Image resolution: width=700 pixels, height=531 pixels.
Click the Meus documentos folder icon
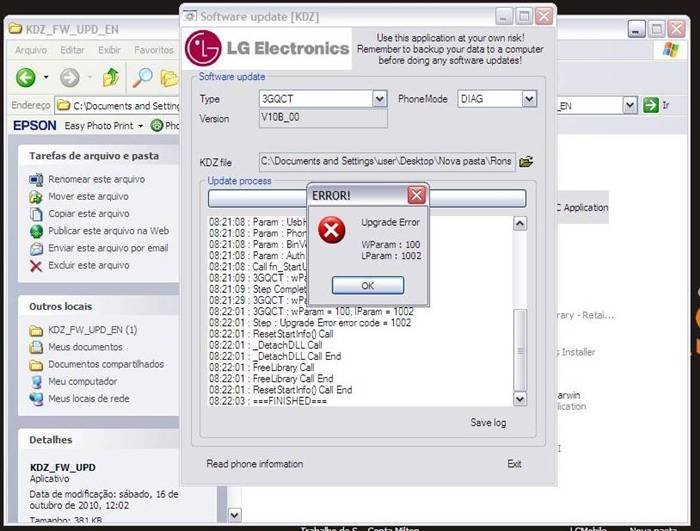coord(36,347)
